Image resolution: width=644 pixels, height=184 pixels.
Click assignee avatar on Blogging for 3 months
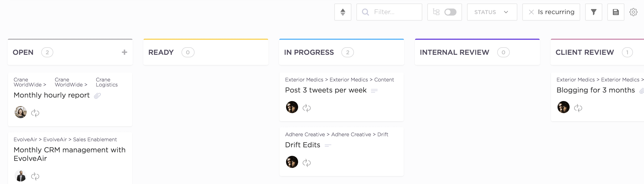563,107
